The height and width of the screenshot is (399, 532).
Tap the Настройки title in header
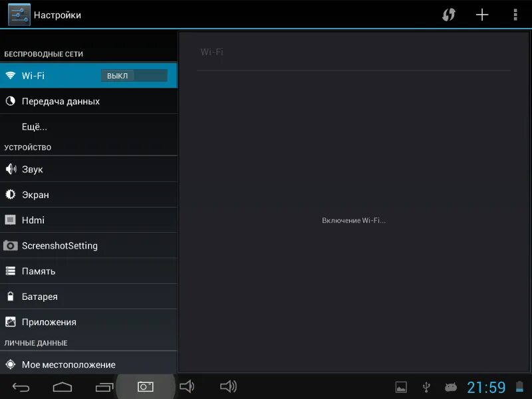[x=57, y=15]
